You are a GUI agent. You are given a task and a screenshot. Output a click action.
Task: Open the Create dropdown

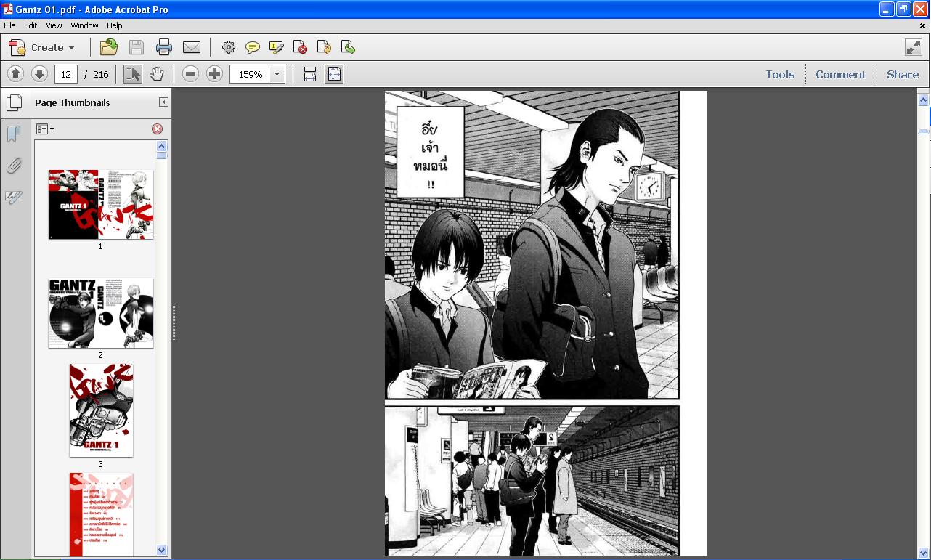click(x=42, y=47)
